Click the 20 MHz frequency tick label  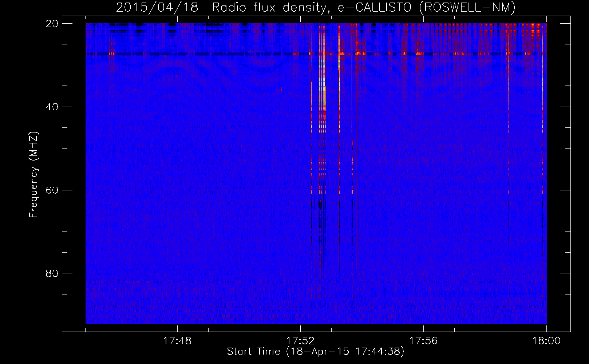(52, 24)
